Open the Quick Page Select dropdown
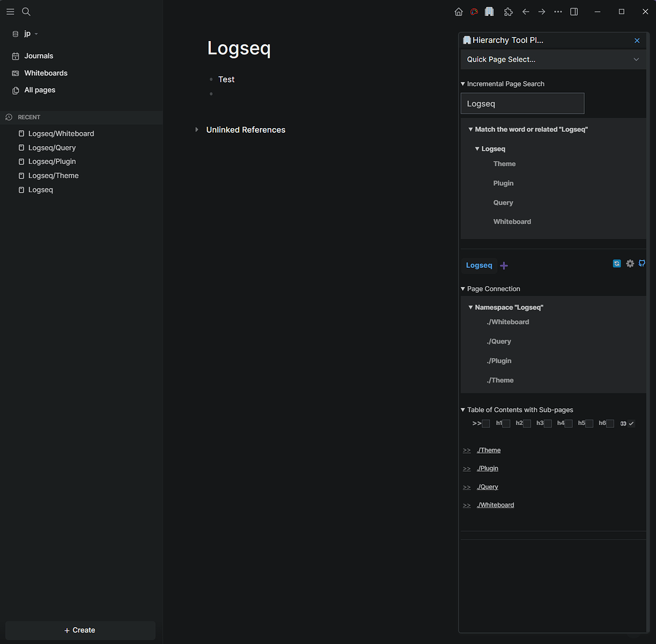The image size is (656, 644). [553, 59]
